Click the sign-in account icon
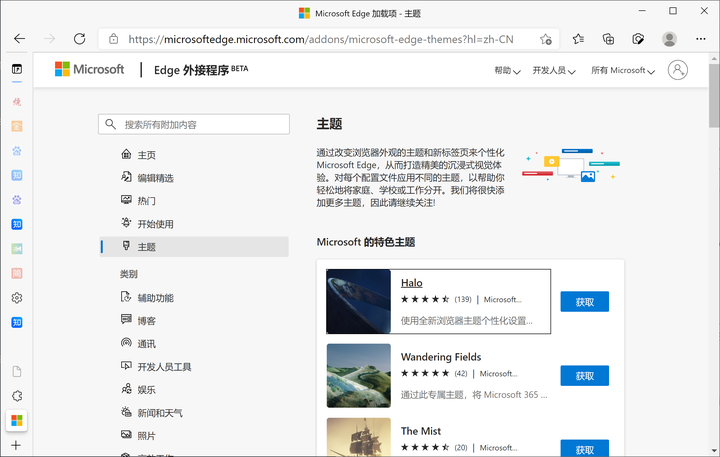The image size is (720, 457). (x=677, y=70)
